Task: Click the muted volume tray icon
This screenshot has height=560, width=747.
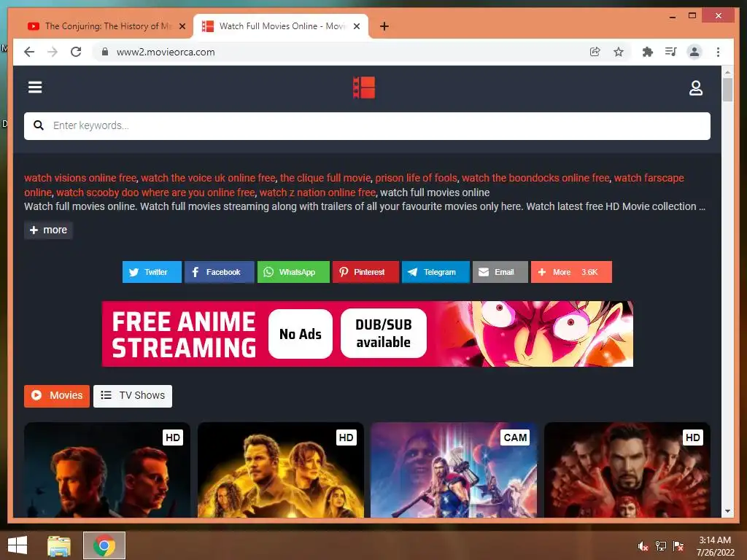Action: click(643, 546)
